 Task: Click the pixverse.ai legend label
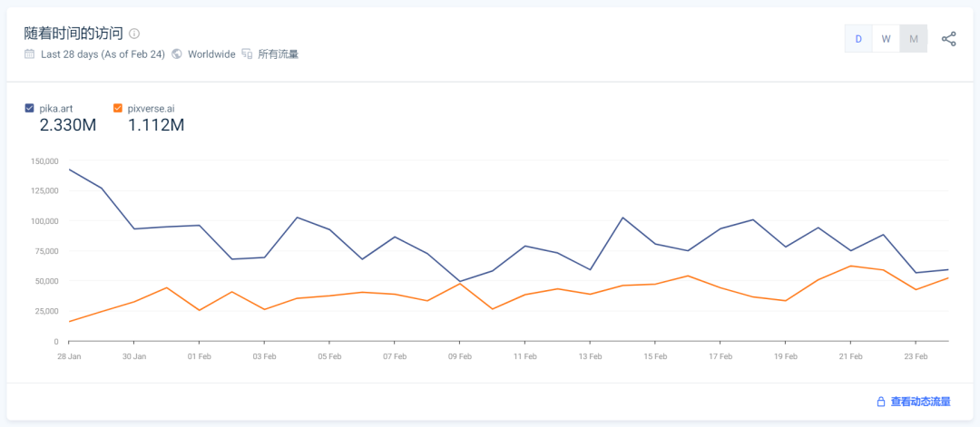pos(150,109)
